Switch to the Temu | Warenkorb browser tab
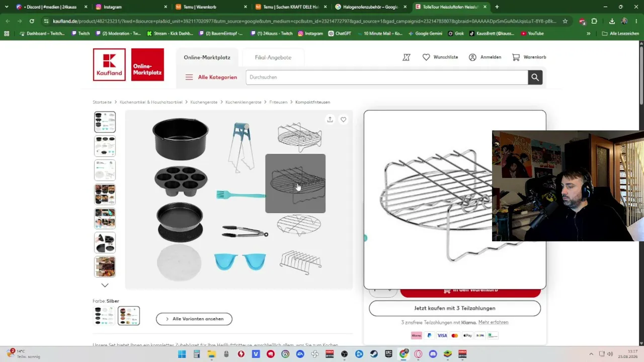644x362 pixels. [211, 7]
